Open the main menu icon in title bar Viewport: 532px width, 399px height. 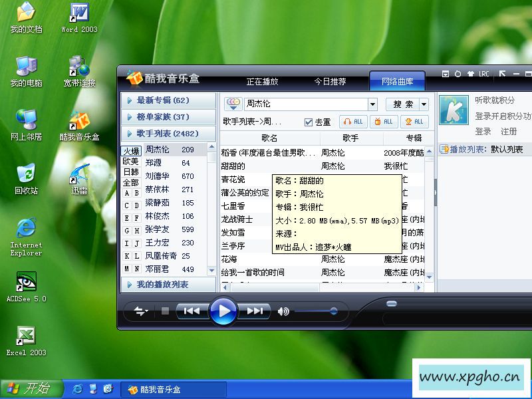tap(446, 74)
